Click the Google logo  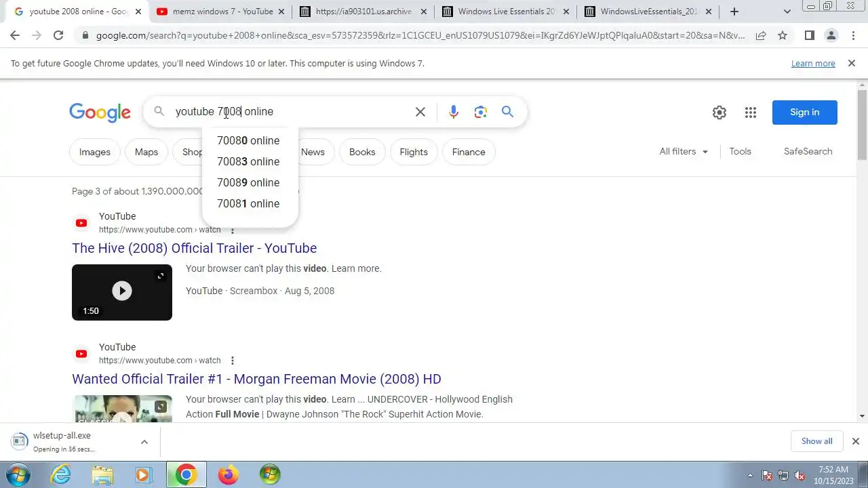pos(100,113)
